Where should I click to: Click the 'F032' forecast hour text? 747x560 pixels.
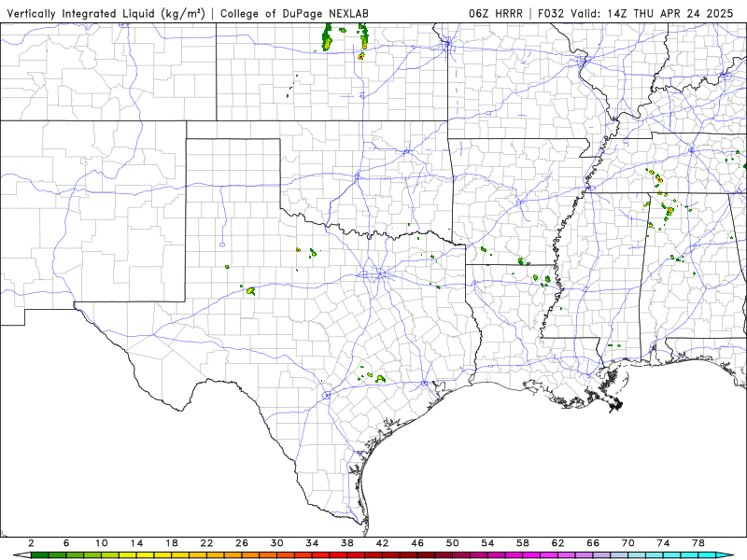[x=551, y=14]
